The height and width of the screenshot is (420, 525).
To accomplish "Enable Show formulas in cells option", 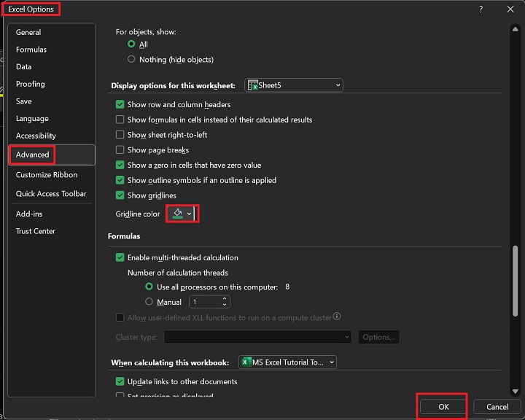I will pos(120,120).
